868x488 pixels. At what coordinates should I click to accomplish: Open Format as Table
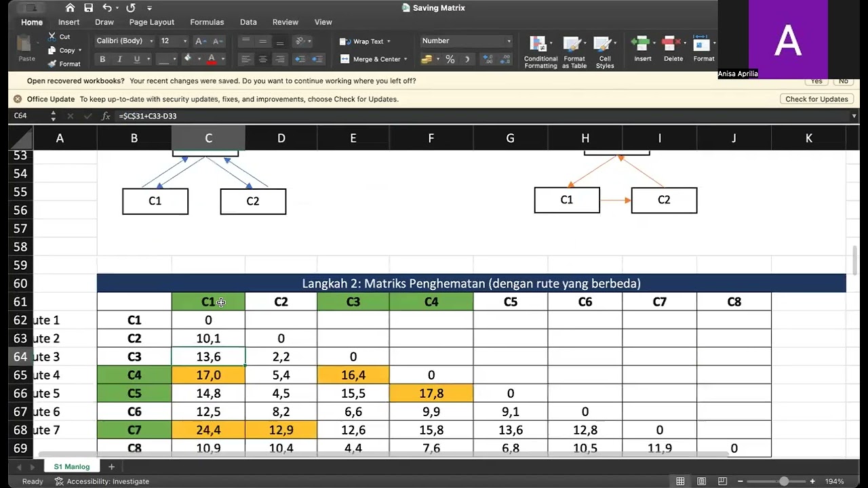(574, 52)
